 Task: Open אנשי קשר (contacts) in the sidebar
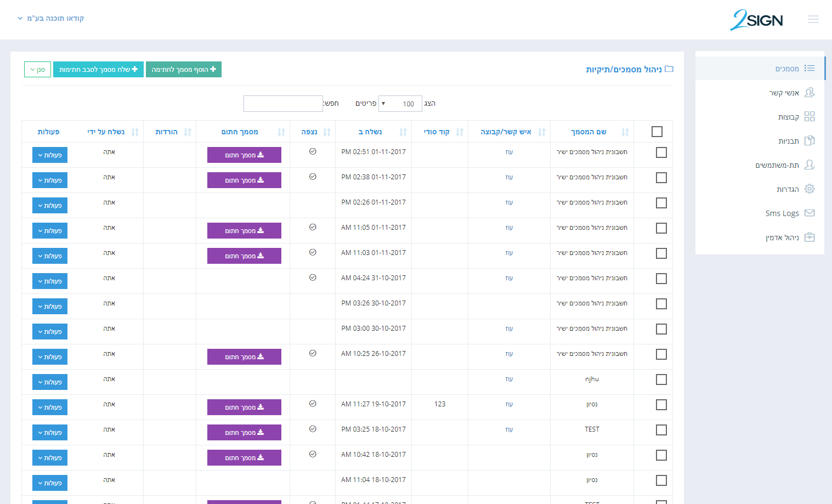point(760,93)
